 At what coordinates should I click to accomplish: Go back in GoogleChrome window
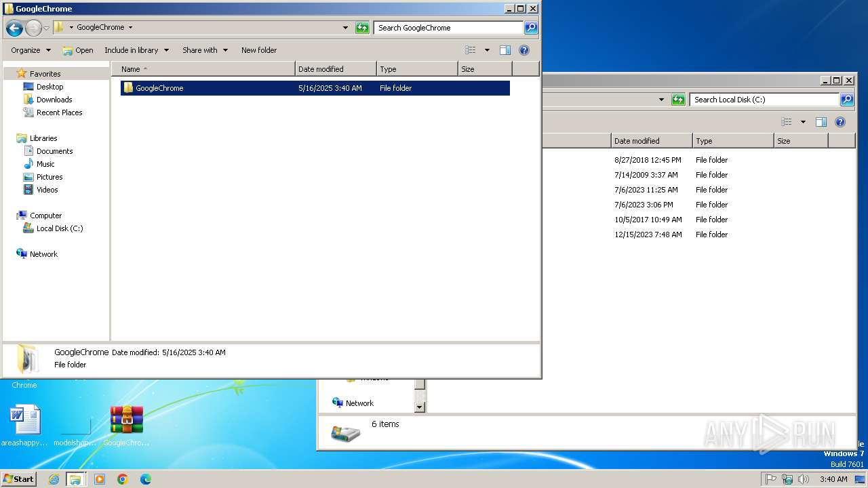(x=14, y=28)
